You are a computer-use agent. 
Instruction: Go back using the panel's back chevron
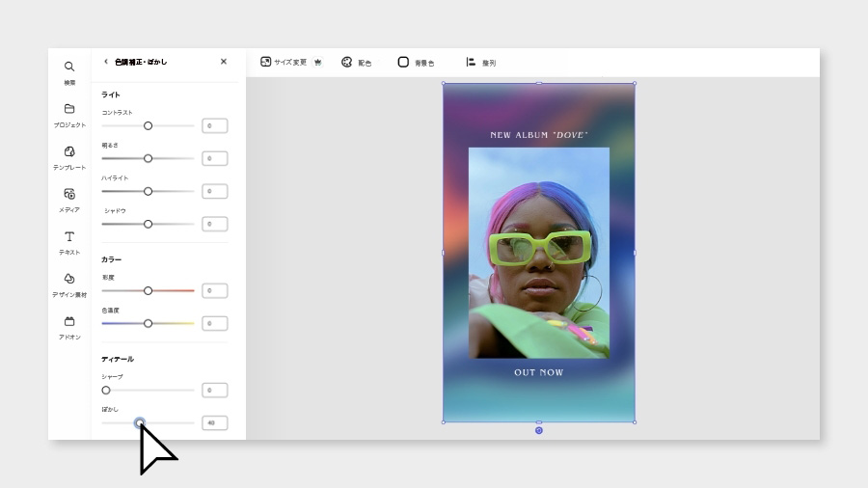106,62
